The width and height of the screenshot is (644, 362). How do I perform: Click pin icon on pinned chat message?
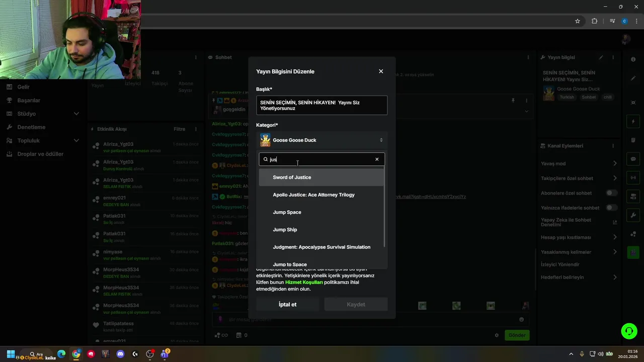pos(513,101)
